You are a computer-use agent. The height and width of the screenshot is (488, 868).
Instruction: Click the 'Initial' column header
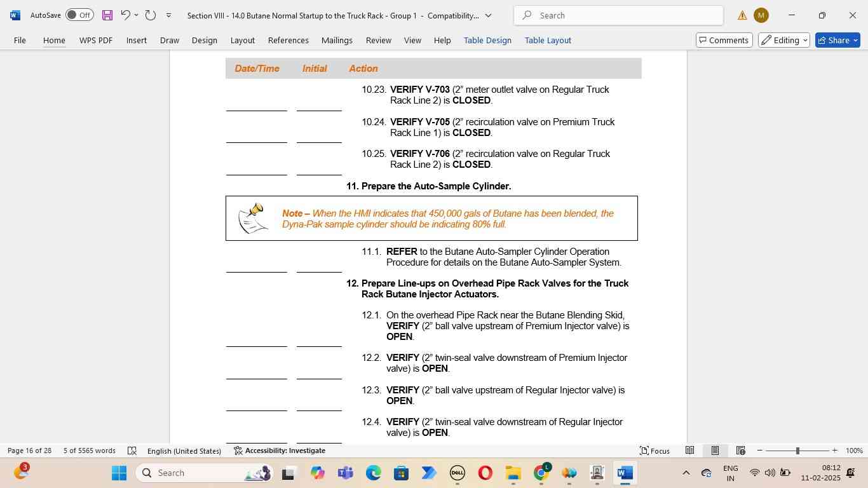pyautogui.click(x=315, y=69)
